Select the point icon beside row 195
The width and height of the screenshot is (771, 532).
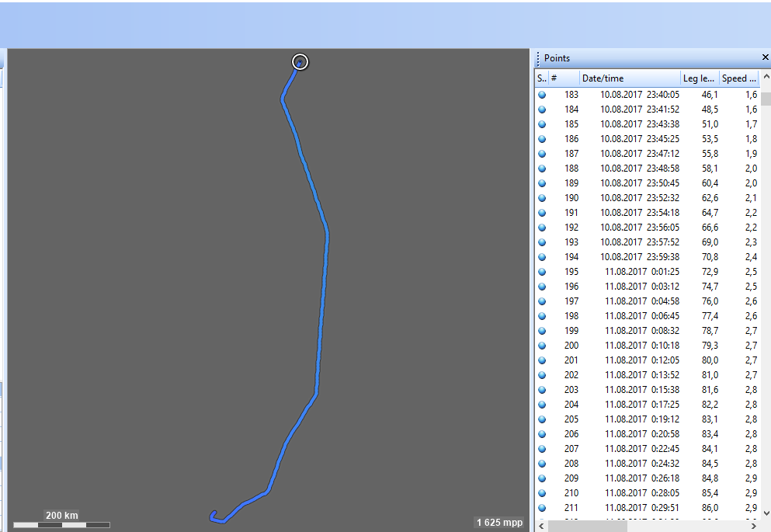pos(542,272)
